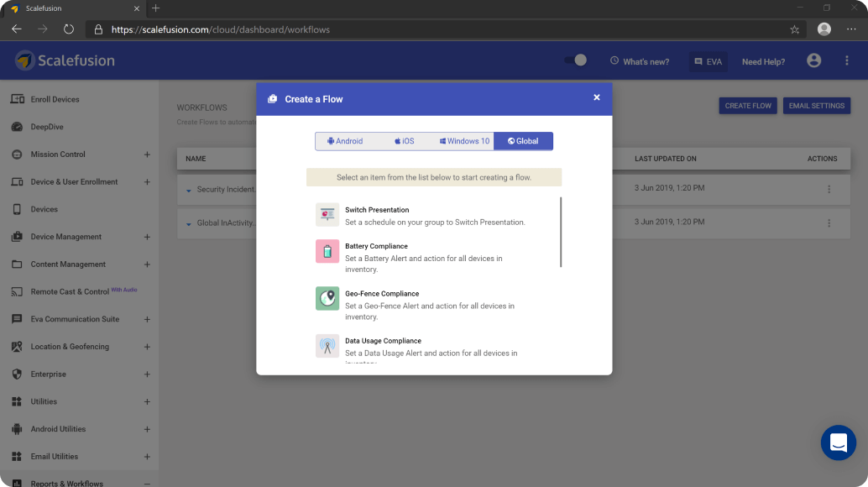Open the account profile icon
868x487 pixels.
[813, 61]
